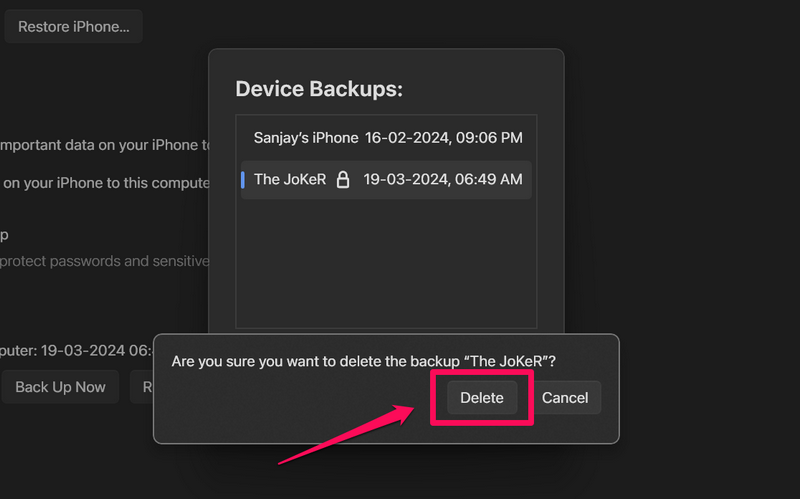Select The JoKeR backup entry

tap(290, 180)
